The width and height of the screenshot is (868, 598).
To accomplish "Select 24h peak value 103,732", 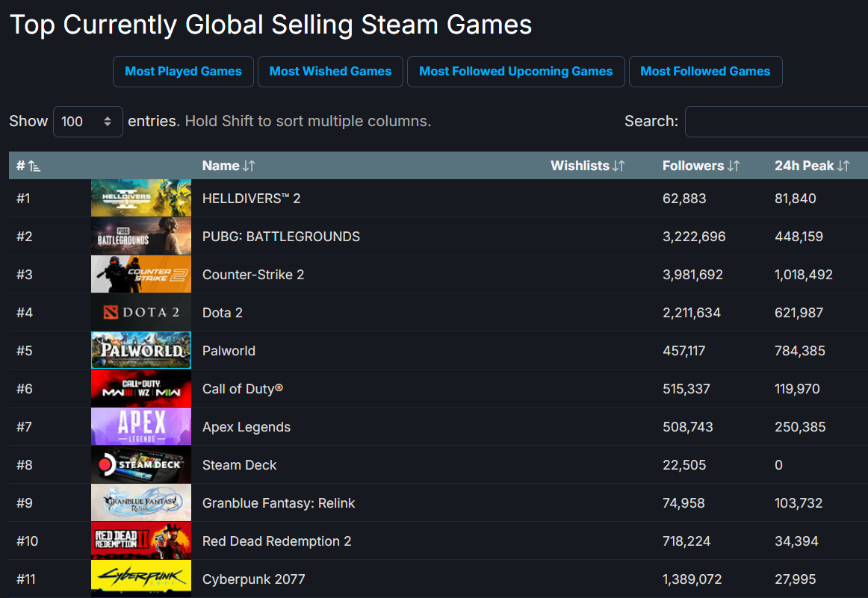I will (799, 503).
